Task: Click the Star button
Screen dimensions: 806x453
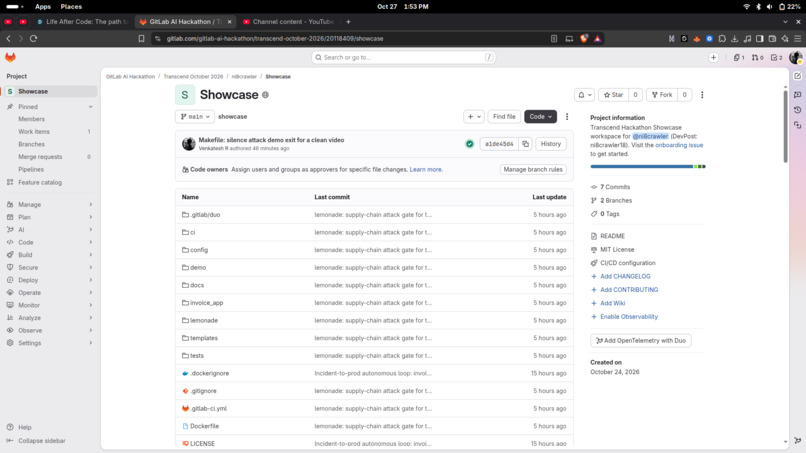Action: [613, 95]
